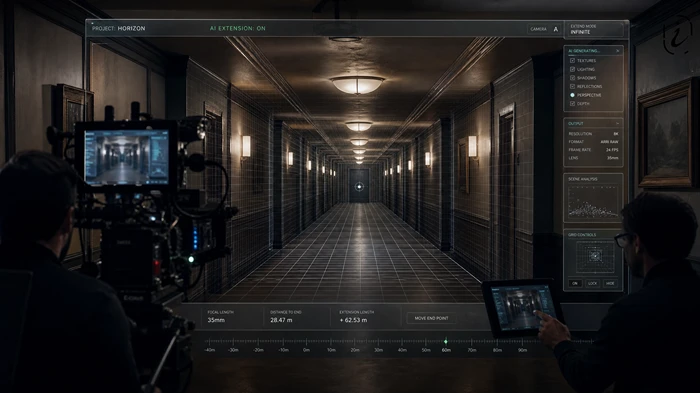Viewport: 700px width, 393px height.
Task: Toggle the Depth checkbox
Action: point(572,104)
